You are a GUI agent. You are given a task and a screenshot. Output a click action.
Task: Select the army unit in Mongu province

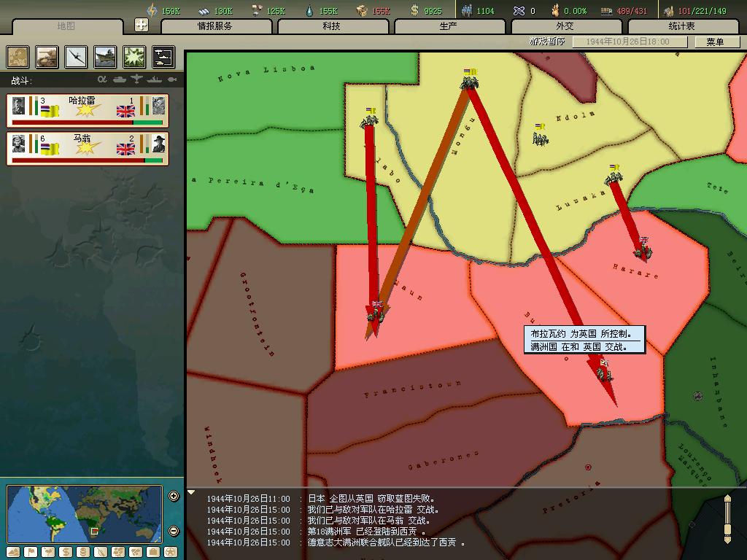coord(470,79)
